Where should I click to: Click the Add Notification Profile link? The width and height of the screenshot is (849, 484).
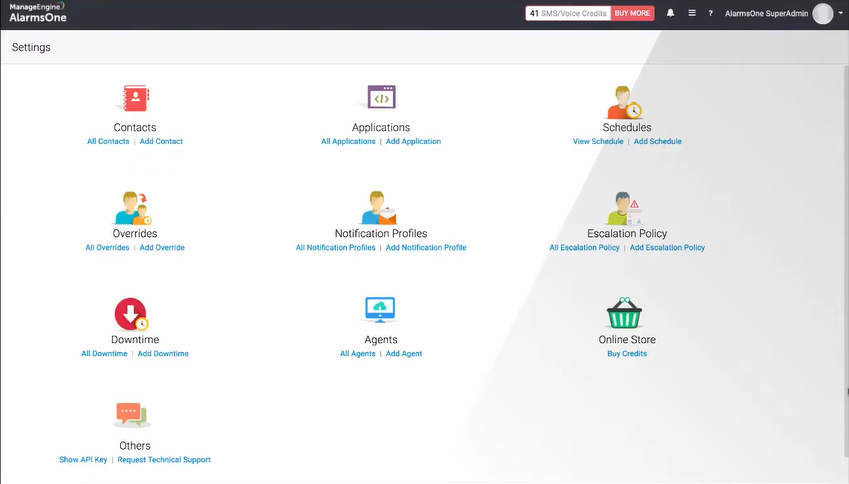coord(426,247)
